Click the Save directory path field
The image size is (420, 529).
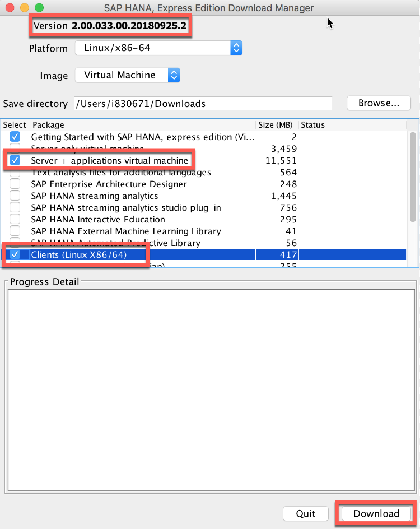point(203,104)
